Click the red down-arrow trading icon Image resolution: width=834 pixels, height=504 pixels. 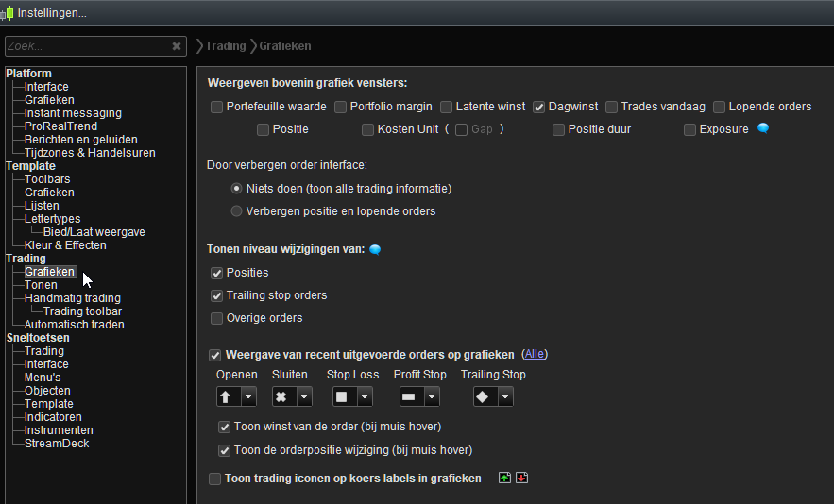point(521,478)
